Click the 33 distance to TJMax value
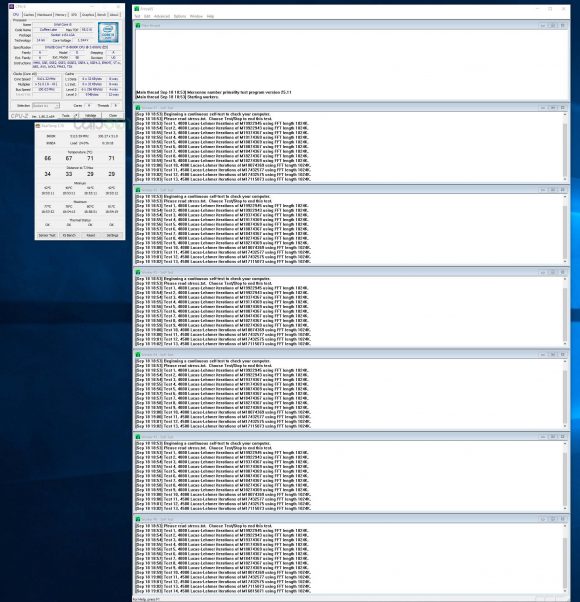 pos(69,174)
